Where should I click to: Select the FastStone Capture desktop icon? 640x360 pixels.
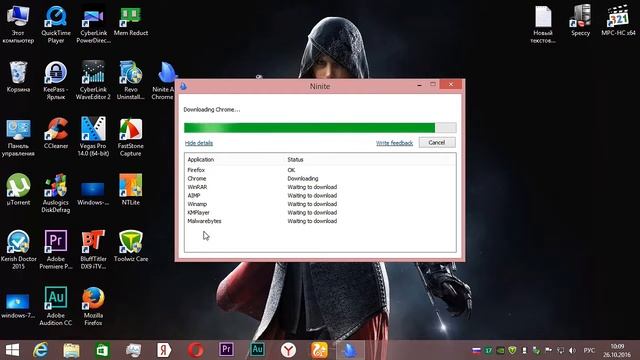point(130,137)
